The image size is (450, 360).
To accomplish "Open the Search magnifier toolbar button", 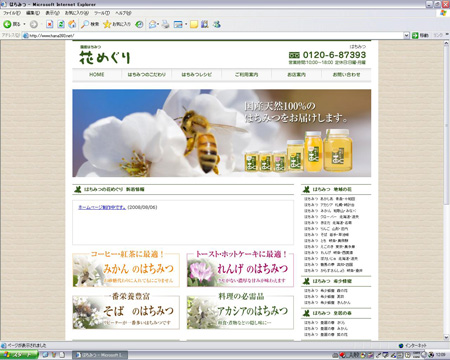I will (90, 24).
